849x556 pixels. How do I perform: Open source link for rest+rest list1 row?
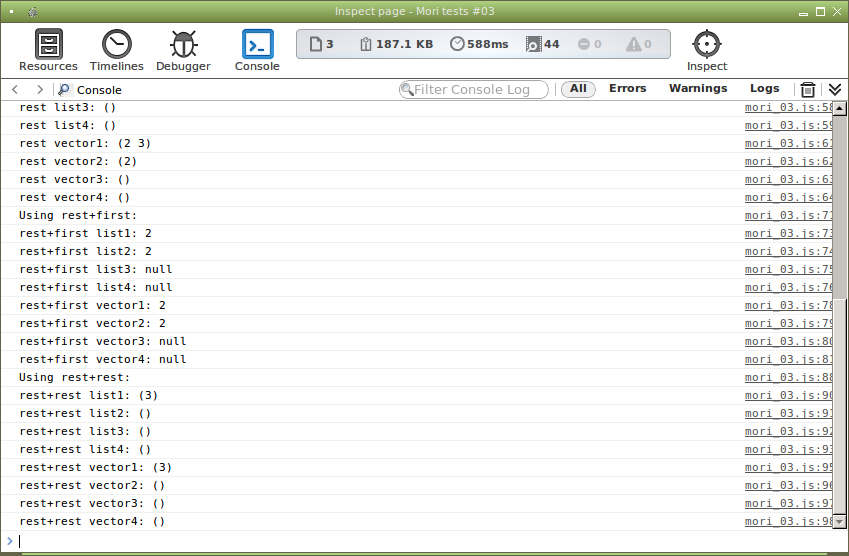788,395
